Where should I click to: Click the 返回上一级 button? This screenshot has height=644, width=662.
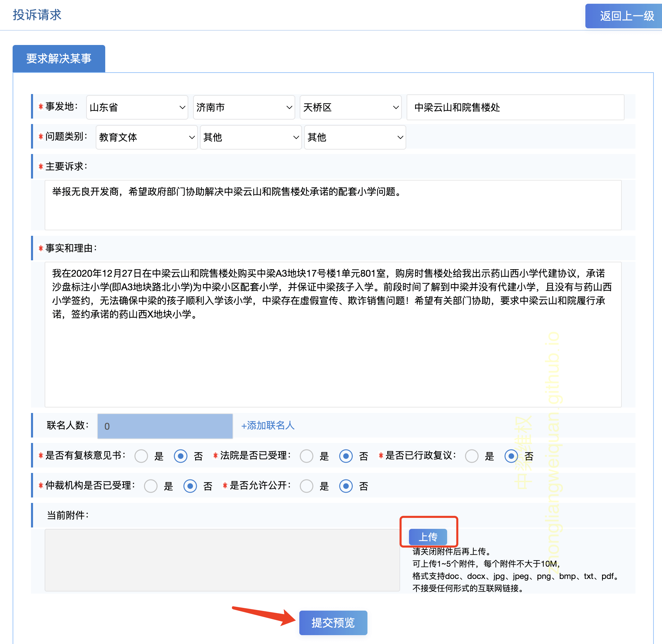(624, 16)
